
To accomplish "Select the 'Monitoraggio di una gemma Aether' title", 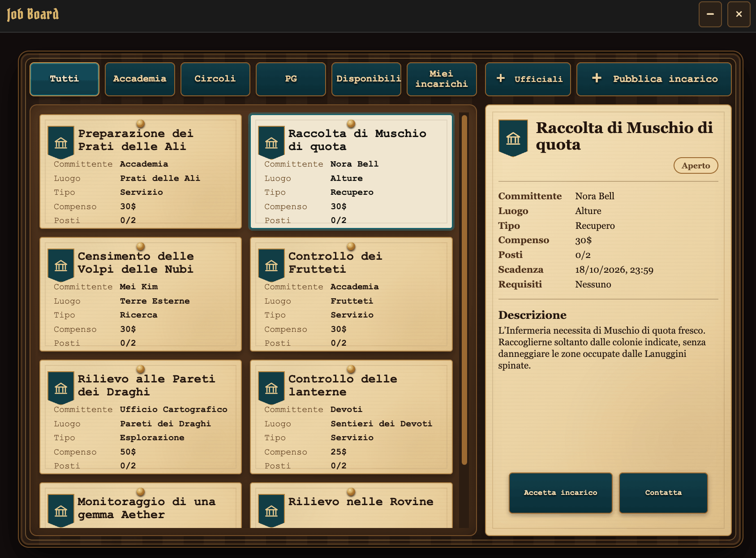I will 146,508.
